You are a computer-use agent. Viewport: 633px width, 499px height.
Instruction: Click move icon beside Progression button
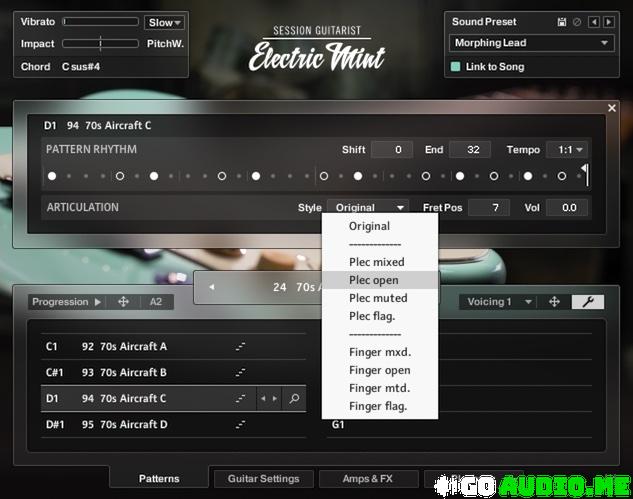pyautogui.click(x=123, y=302)
